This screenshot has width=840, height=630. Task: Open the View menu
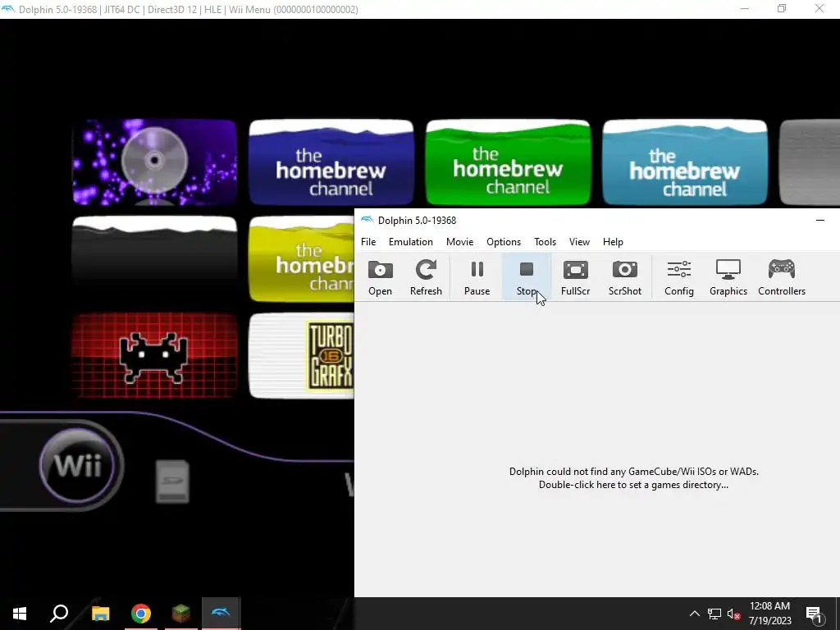coord(579,242)
